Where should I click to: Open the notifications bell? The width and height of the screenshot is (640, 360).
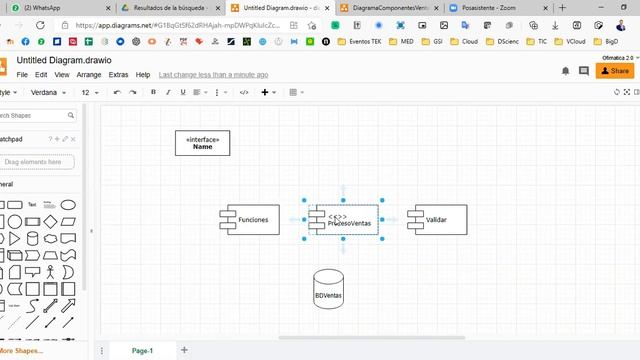pos(565,71)
